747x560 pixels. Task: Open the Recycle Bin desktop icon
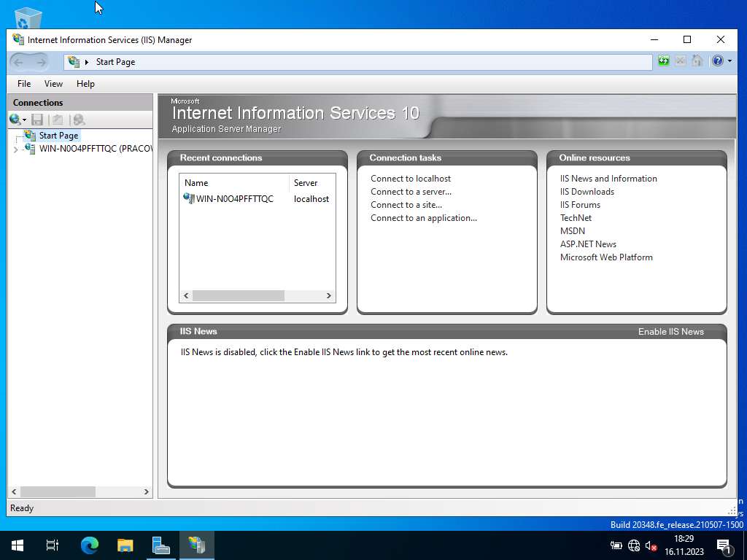coord(28,17)
